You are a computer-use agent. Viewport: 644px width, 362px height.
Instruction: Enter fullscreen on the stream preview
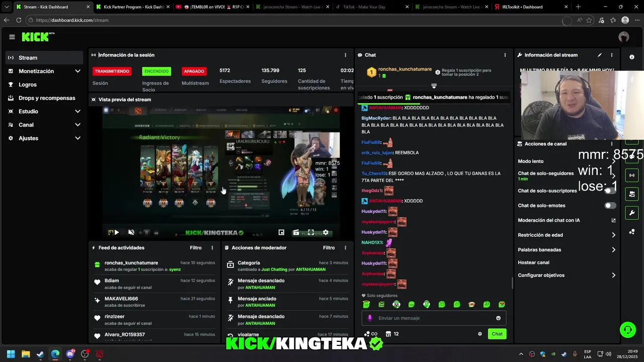311,232
